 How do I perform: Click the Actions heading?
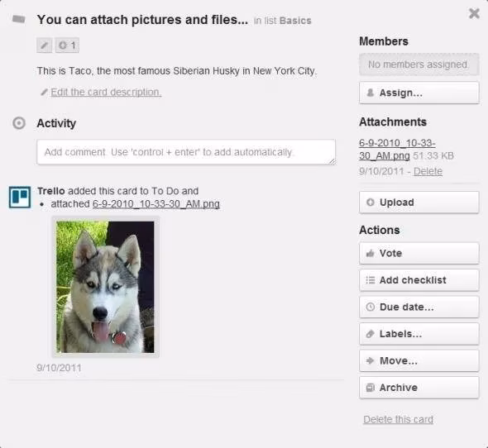tap(380, 231)
